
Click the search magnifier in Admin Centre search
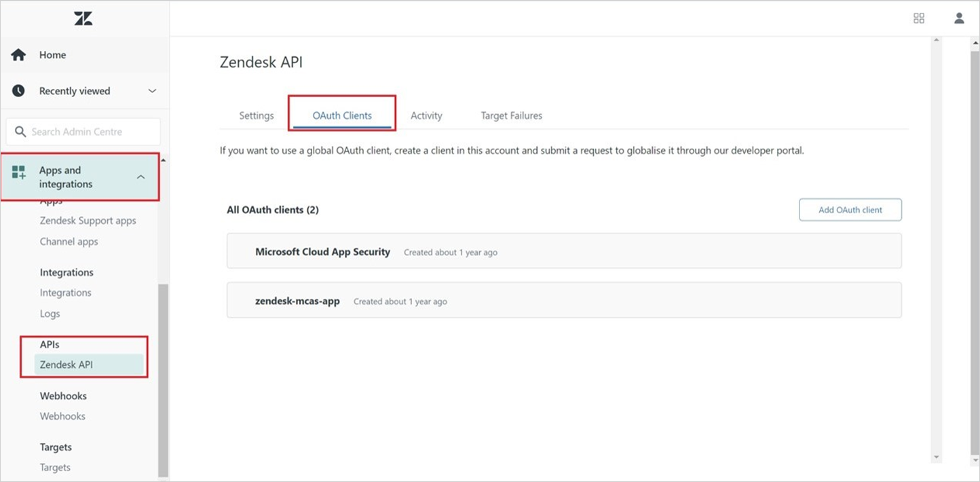(x=21, y=131)
